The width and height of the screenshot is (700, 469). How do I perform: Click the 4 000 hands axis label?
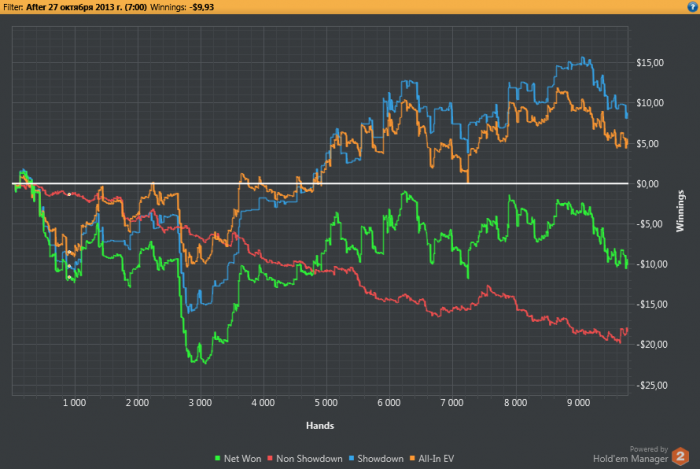(263, 403)
